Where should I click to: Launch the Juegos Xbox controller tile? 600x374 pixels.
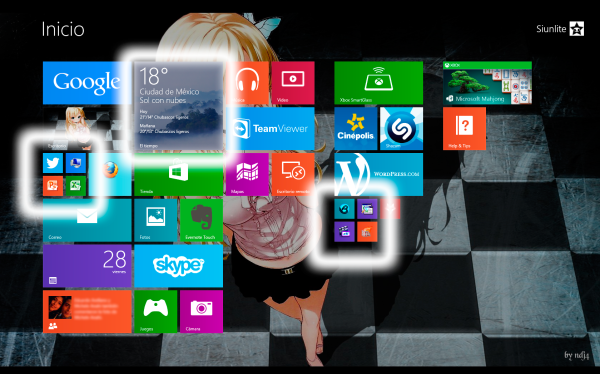coord(156,312)
